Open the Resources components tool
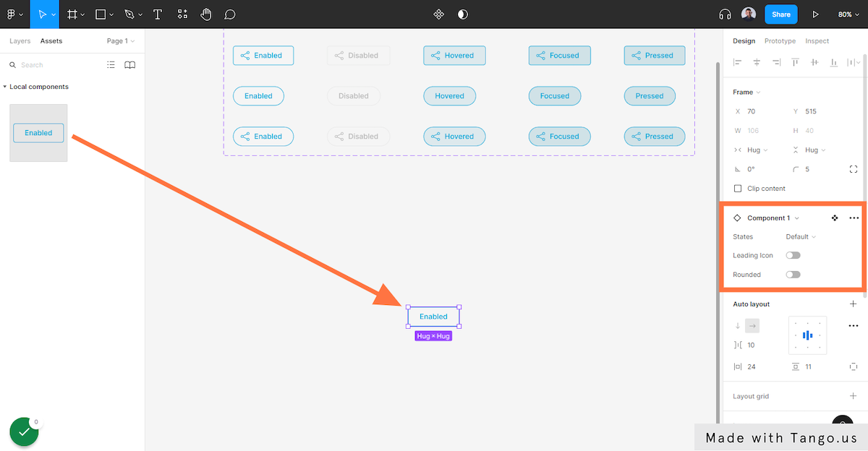Image resolution: width=868 pixels, height=451 pixels. tap(182, 14)
